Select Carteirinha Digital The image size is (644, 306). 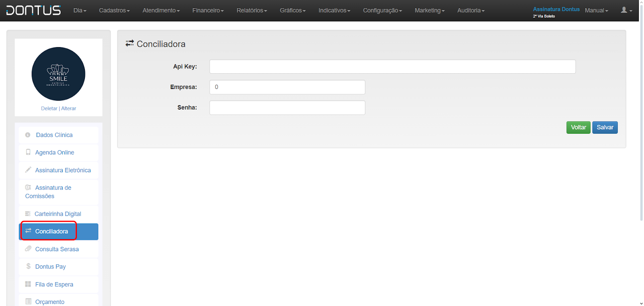58,214
